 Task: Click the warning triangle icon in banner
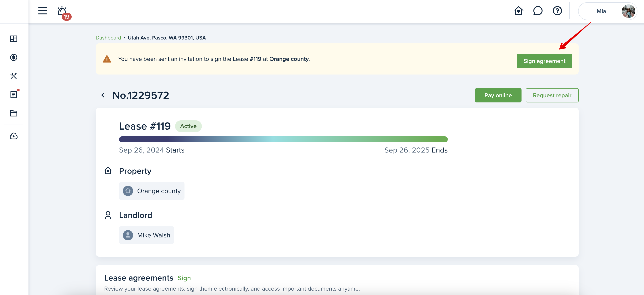tap(107, 59)
